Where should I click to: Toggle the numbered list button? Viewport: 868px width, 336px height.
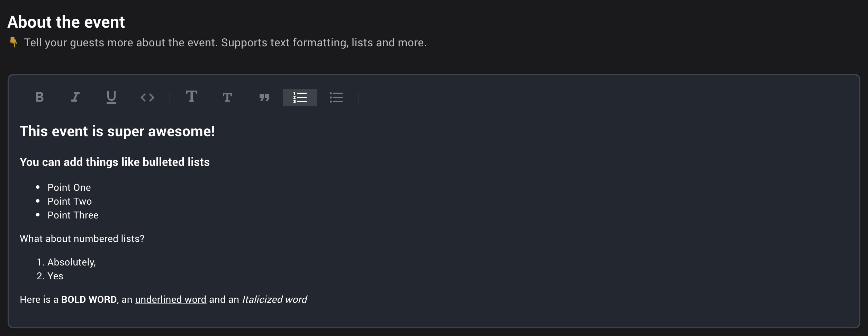tap(300, 97)
